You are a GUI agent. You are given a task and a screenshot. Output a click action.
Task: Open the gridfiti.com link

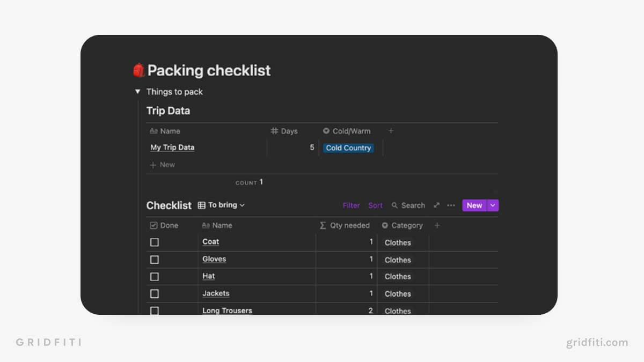point(597,342)
